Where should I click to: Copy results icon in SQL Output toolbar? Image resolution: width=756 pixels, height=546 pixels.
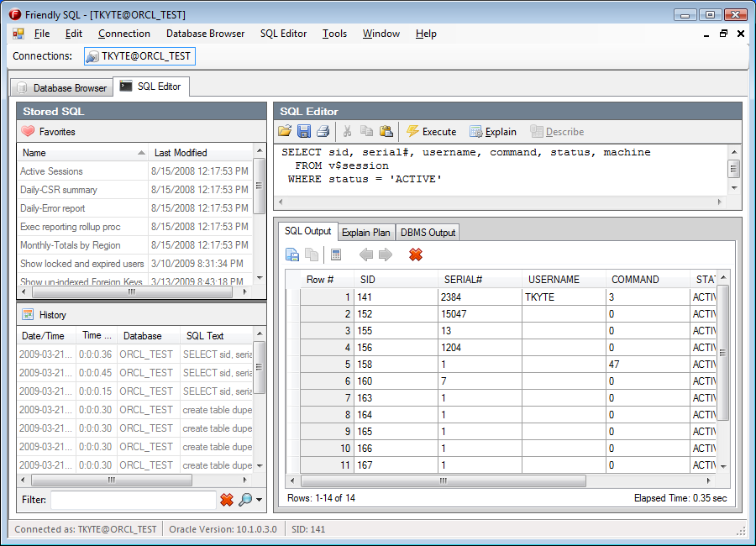pos(312,255)
